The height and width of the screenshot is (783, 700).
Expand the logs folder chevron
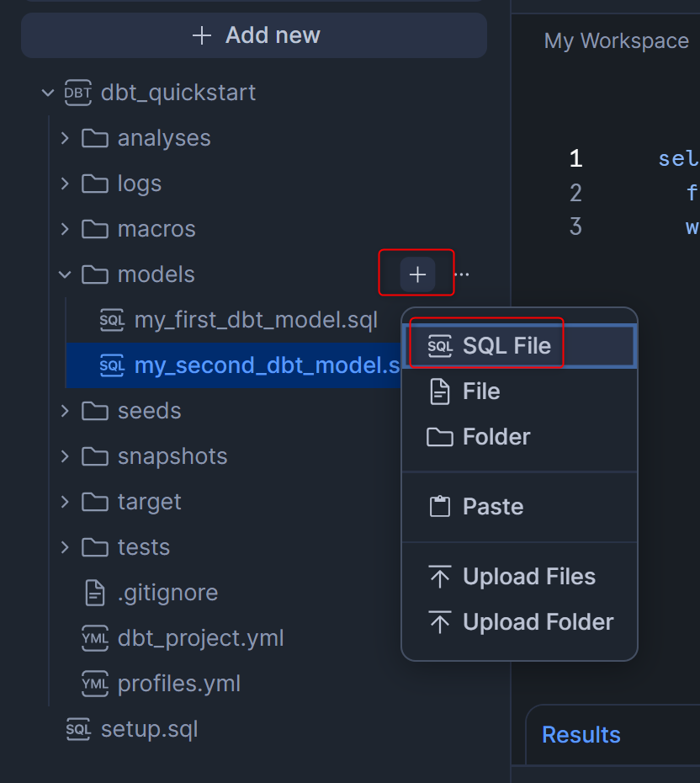coord(65,184)
